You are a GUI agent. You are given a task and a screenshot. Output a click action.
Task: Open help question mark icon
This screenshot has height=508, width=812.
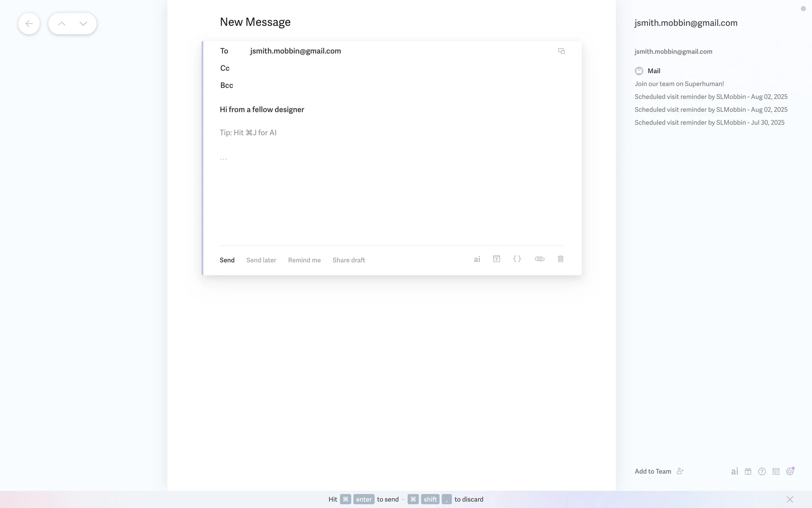click(762, 472)
